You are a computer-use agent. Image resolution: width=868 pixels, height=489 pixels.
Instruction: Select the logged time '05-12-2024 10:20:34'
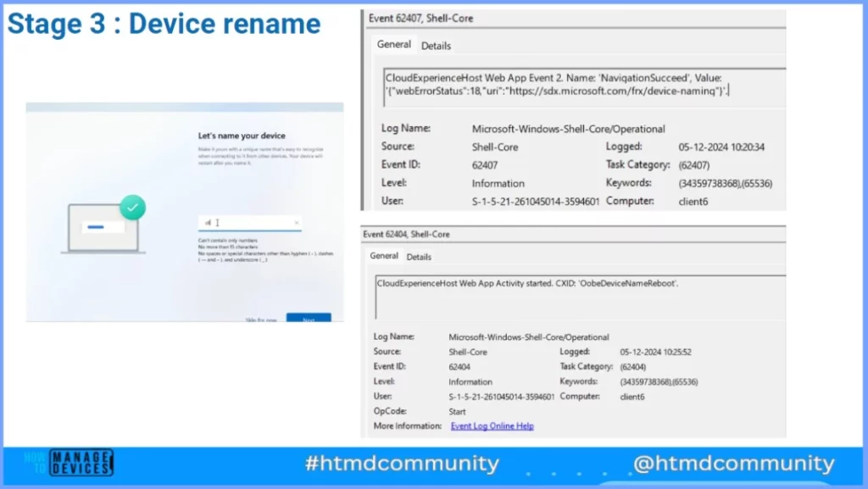tap(721, 147)
